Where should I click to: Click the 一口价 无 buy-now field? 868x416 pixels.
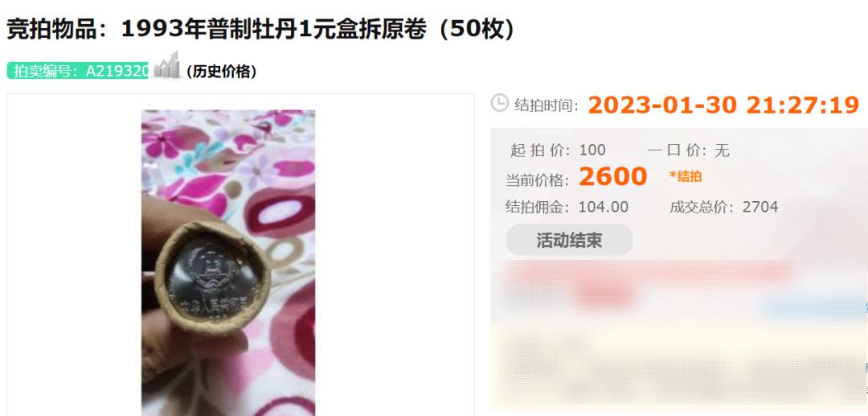[688, 150]
